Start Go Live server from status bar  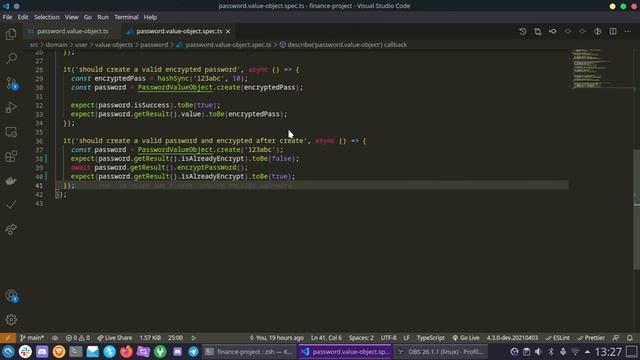point(466,338)
